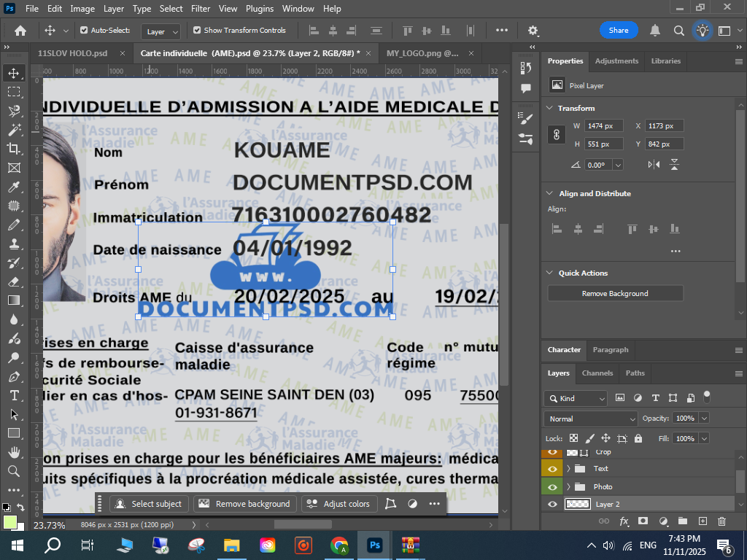
Task: Select the Eraser tool
Action: point(13,281)
